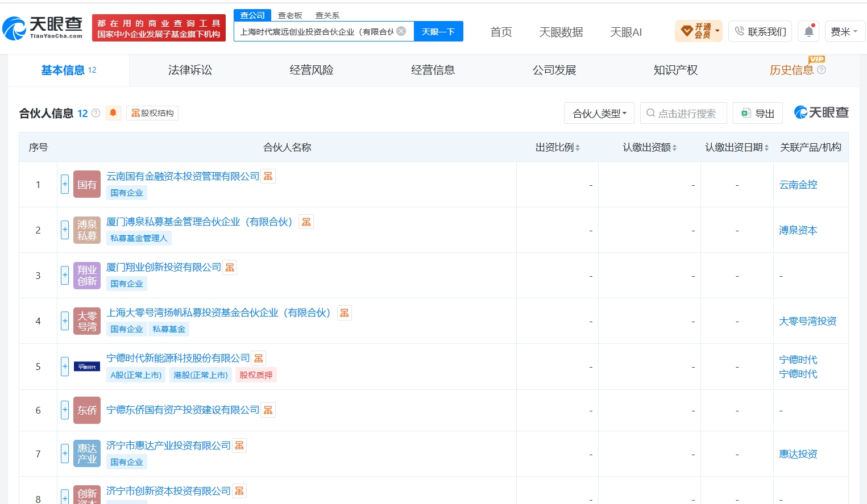Switch to the 法律诉讼 tab
The width and height of the screenshot is (867, 504).
[190, 70]
